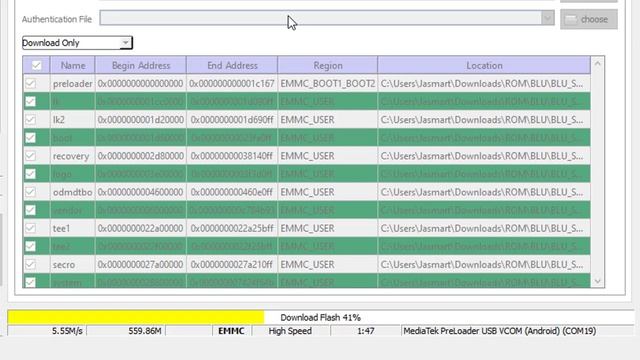Uncheck the secro partition checkbox
This screenshot has height=360, width=640.
31,264
